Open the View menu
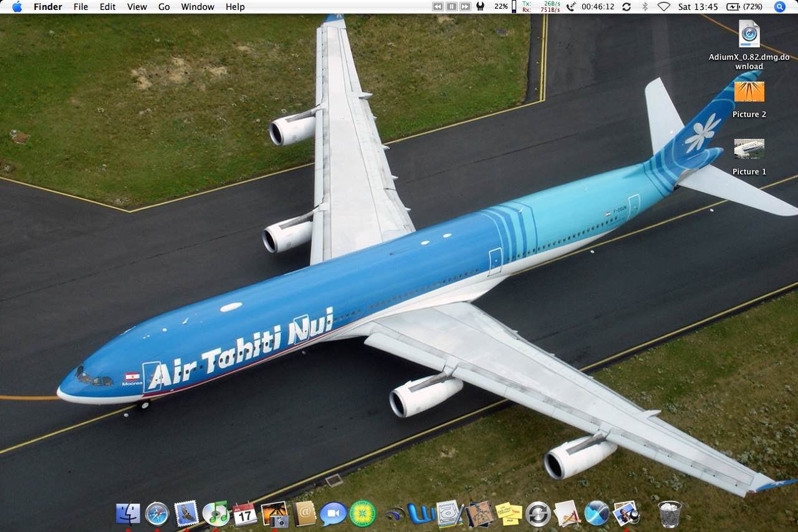Screen dimensions: 798x532 pos(137,7)
